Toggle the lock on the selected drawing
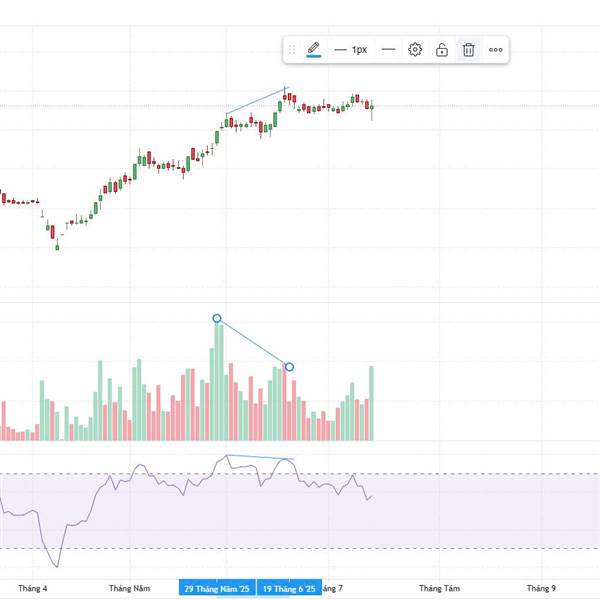 [442, 50]
